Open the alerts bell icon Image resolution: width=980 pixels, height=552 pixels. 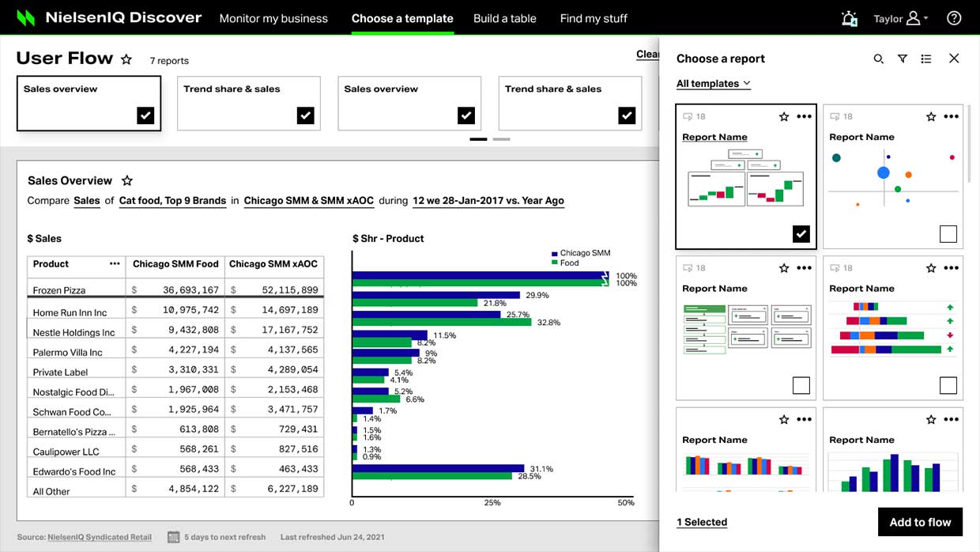click(x=849, y=18)
